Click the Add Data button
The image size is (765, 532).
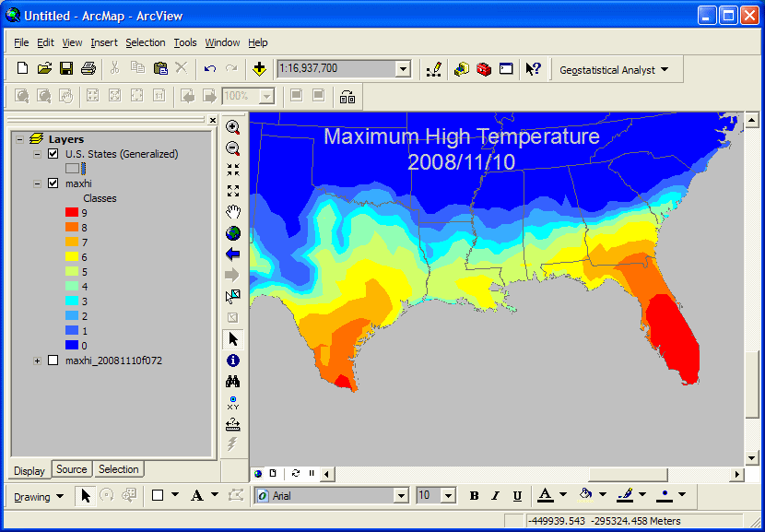point(259,69)
